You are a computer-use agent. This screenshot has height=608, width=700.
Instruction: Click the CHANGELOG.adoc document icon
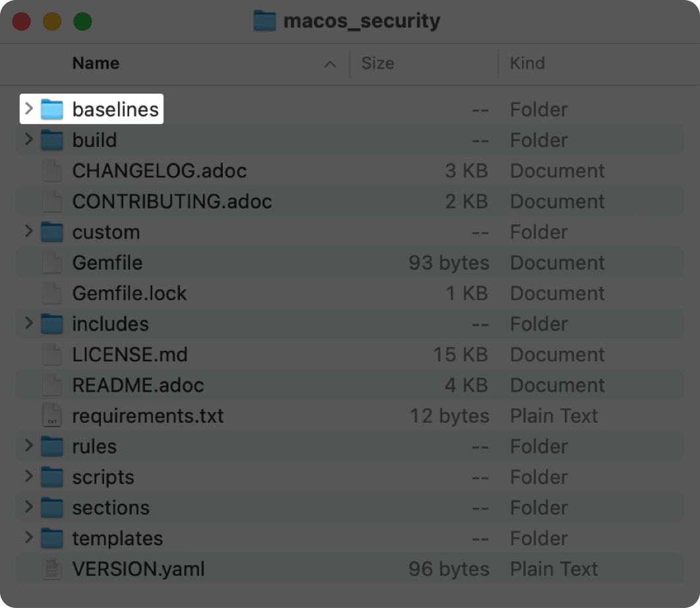[52, 171]
